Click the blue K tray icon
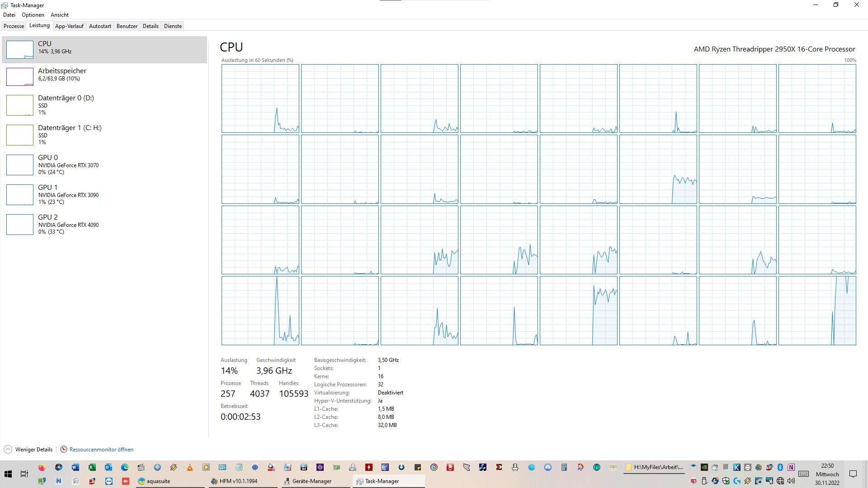This screenshot has height=488, width=868. [x=736, y=467]
